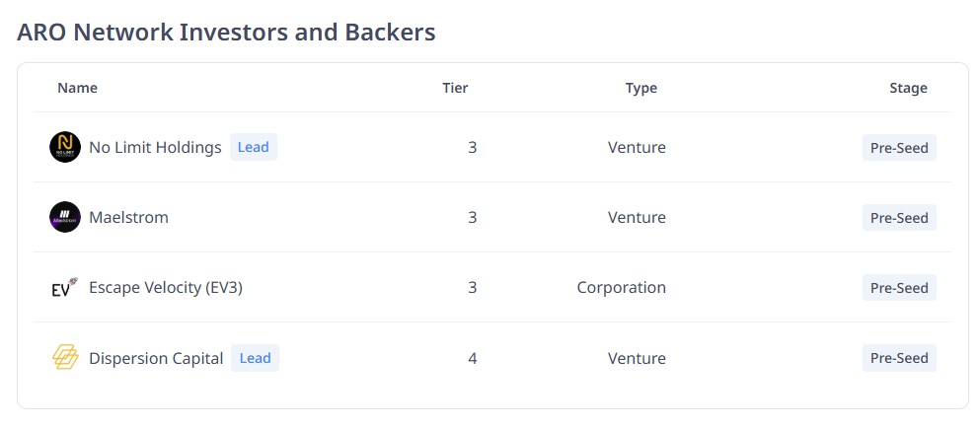980x427 pixels.
Task: Click Pre-Seed badge in Escape Velocity row
Action: [x=899, y=288]
